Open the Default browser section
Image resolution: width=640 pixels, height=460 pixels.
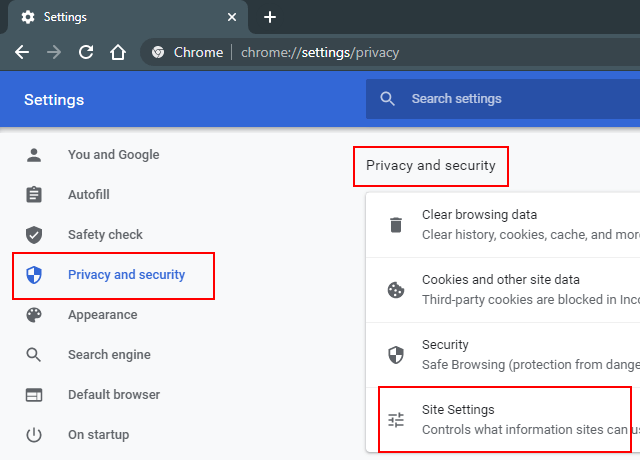click(113, 395)
